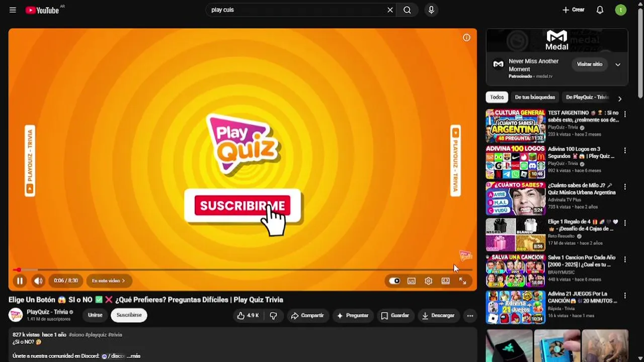The width and height of the screenshot is (644, 362).
Task: Subscribe with the Suscribirse button
Action: [x=129, y=315]
